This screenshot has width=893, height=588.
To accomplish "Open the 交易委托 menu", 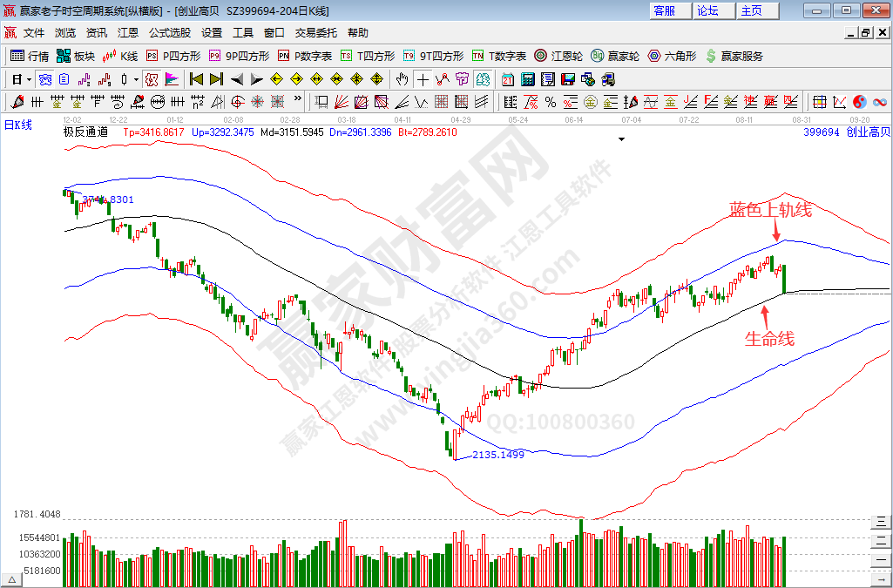I will click(x=315, y=33).
